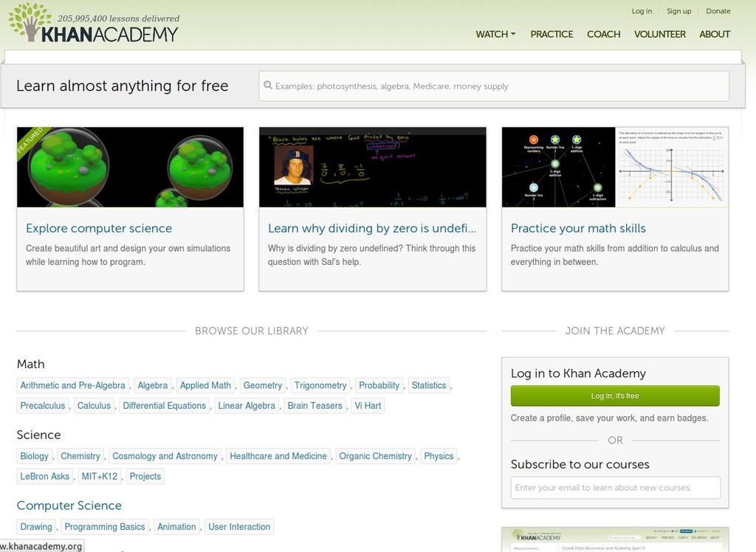This screenshot has height=552, width=756.
Task: Focus the main search box
Action: [x=494, y=86]
